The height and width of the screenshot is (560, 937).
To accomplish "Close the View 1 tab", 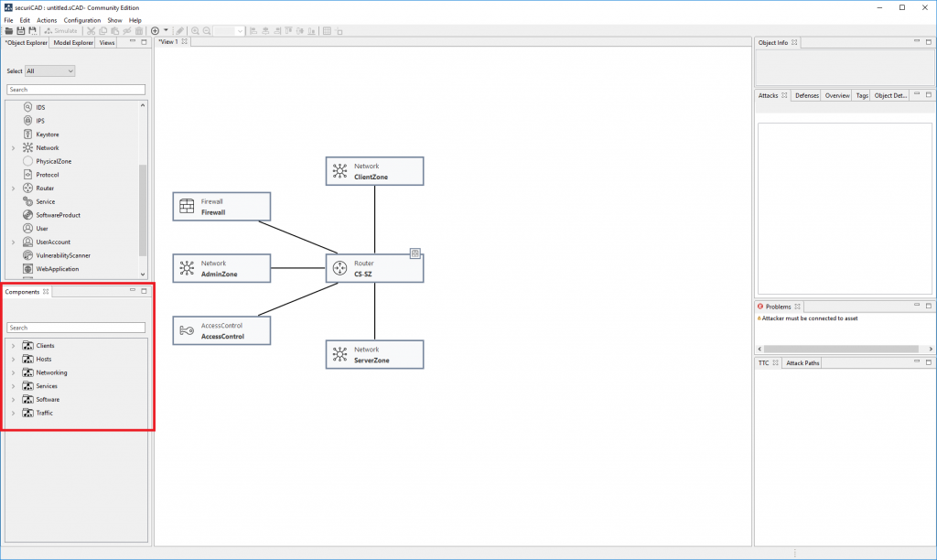I will (185, 42).
